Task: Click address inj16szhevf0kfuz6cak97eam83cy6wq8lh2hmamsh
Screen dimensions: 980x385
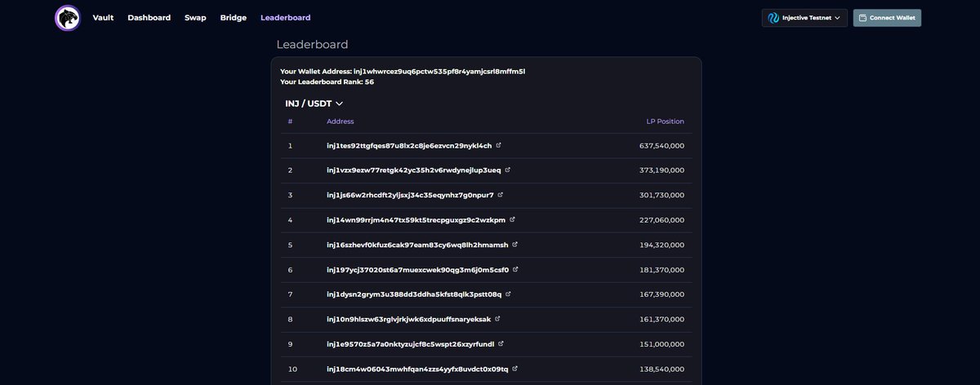Action: coord(417,245)
